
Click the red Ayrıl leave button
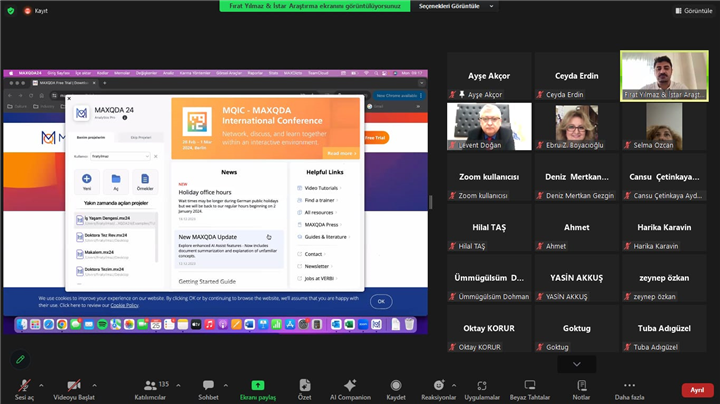tap(698, 390)
